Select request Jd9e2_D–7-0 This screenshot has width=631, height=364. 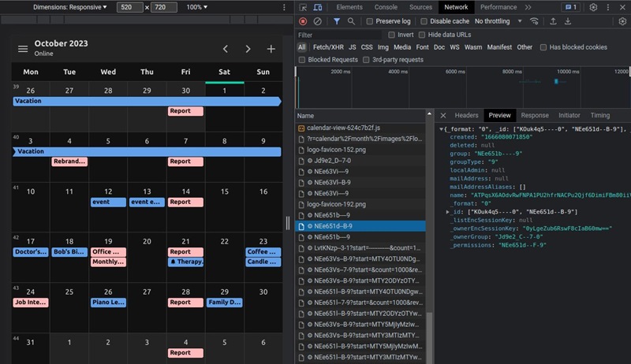360,161
